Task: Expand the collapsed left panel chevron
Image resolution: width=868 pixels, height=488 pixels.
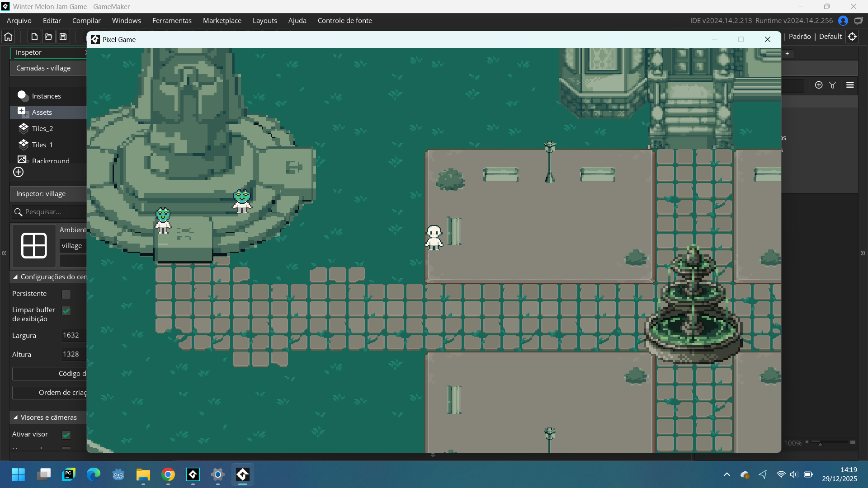Action: pos(4,253)
